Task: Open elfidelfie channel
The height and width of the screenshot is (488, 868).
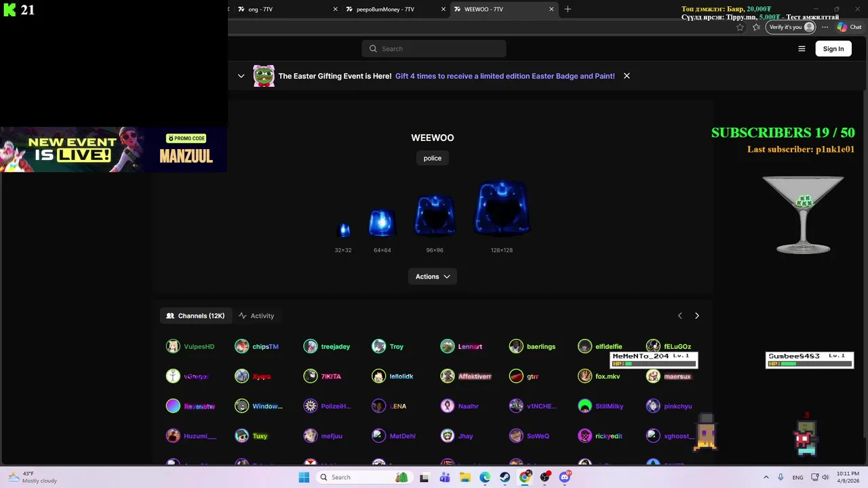Action: [x=600, y=346]
